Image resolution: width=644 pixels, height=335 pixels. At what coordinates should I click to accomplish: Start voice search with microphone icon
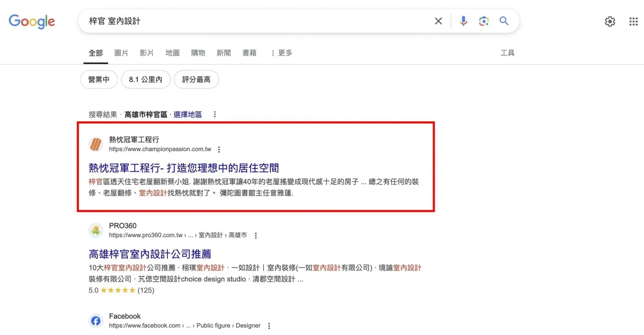point(463,21)
